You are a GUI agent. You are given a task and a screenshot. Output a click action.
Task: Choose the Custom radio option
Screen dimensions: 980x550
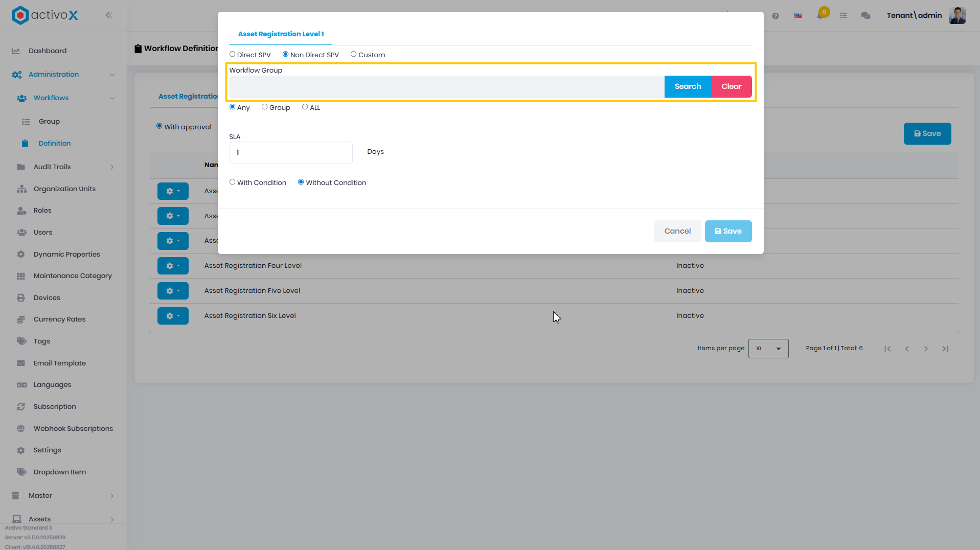353,54
